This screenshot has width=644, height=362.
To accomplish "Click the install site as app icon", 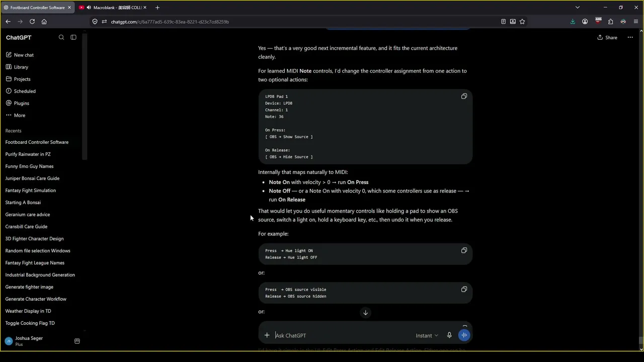I will tap(513, 22).
